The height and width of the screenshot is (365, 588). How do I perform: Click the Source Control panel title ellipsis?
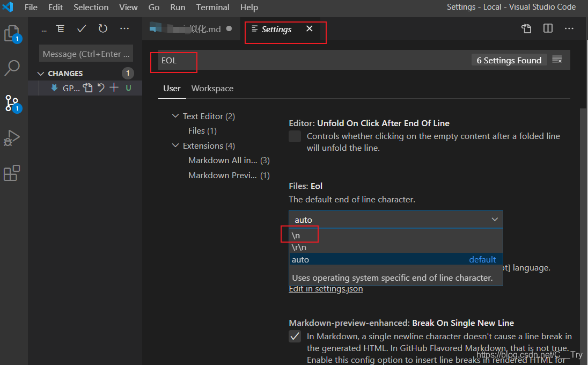[44, 30]
